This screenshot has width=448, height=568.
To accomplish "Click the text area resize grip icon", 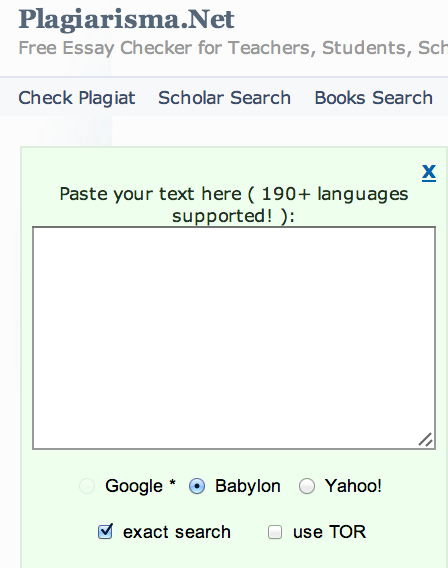I will pyautogui.click(x=425, y=439).
